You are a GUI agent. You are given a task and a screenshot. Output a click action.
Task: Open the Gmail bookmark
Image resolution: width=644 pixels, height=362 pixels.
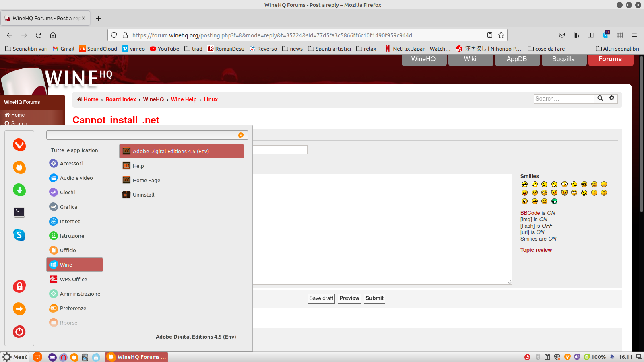point(64,49)
